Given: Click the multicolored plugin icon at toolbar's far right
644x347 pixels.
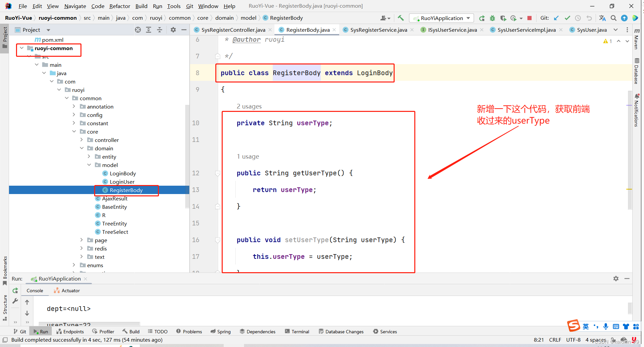Looking at the screenshot, I should (635, 18).
